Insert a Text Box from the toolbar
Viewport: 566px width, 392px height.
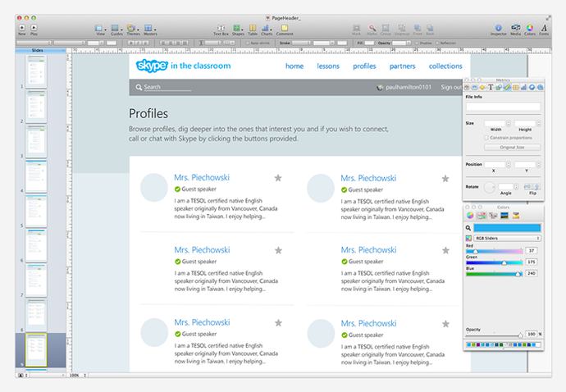221,28
